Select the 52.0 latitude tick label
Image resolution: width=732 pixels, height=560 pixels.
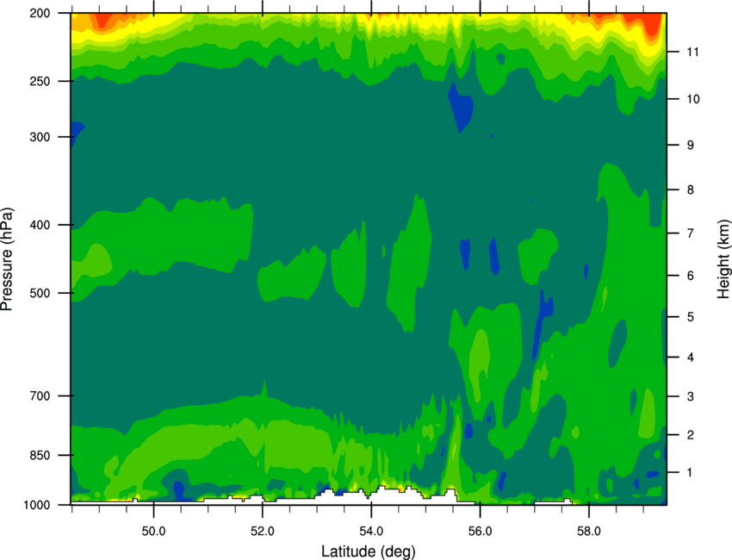click(x=263, y=532)
